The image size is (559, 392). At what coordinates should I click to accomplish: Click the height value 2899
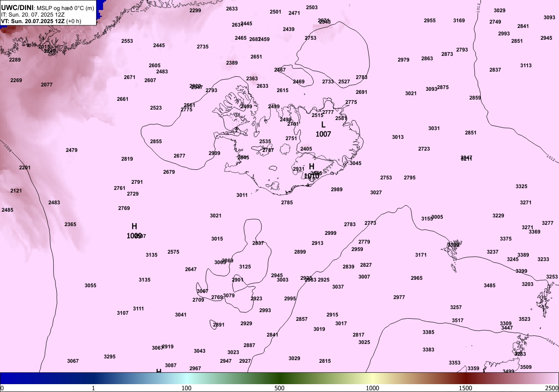pyautogui.click(x=300, y=252)
